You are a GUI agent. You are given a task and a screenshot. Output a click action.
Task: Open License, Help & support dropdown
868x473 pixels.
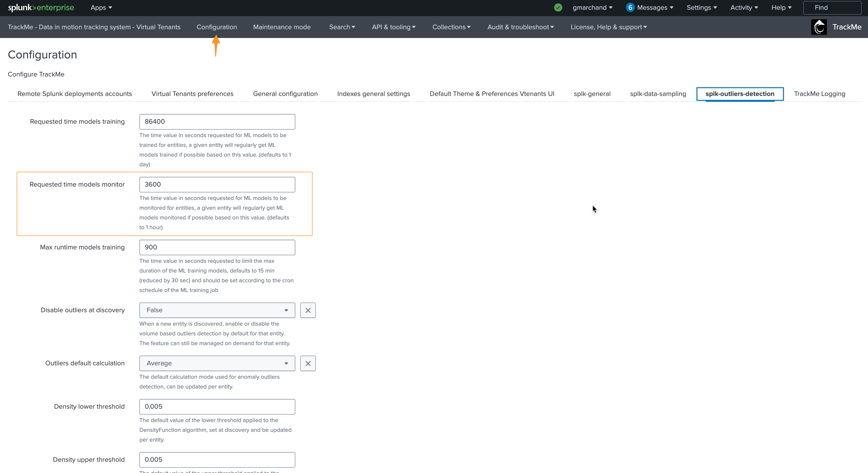[608, 27]
